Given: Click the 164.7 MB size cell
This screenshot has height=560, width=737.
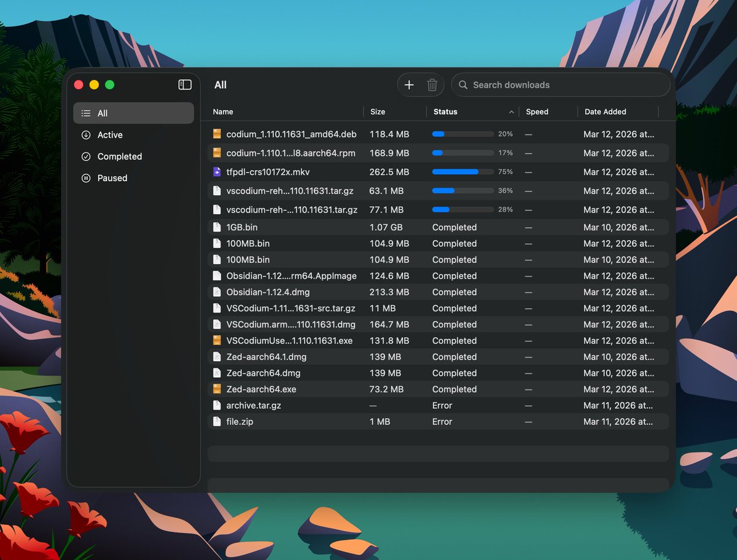Looking at the screenshot, I should [389, 324].
